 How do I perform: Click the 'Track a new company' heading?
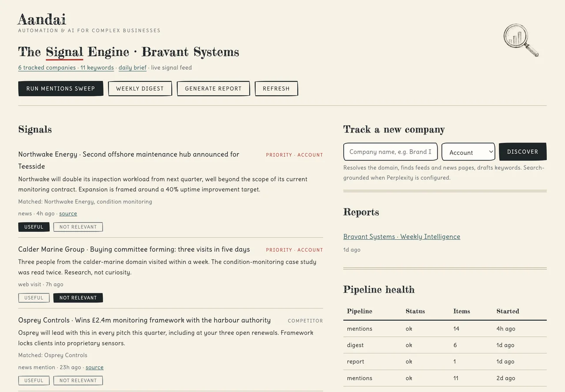[394, 129]
